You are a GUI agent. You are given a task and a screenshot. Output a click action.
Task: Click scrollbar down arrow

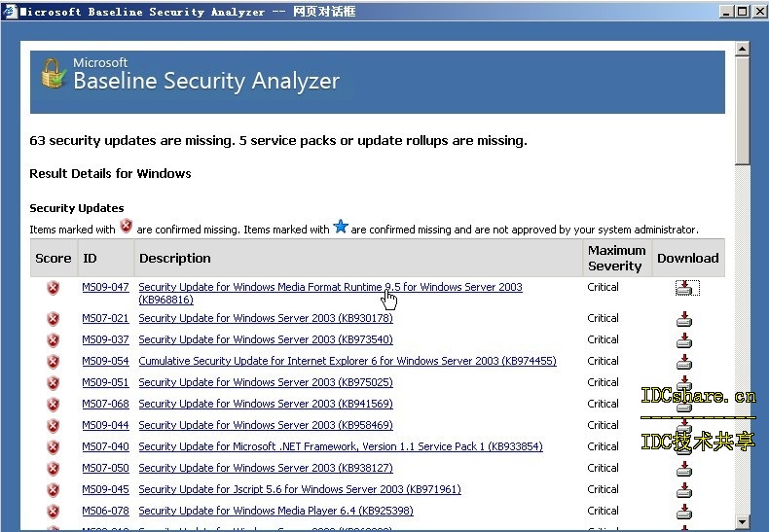point(743,522)
